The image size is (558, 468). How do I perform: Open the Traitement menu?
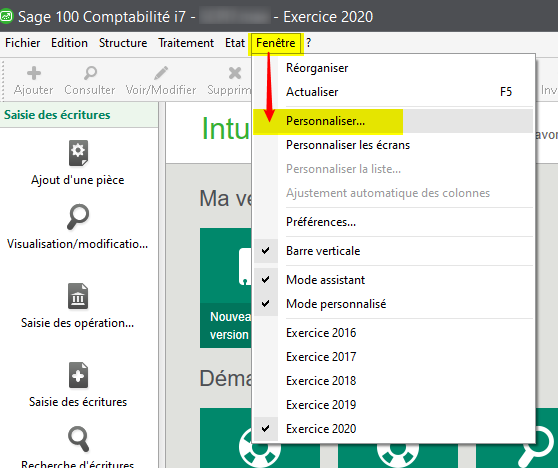tap(186, 43)
